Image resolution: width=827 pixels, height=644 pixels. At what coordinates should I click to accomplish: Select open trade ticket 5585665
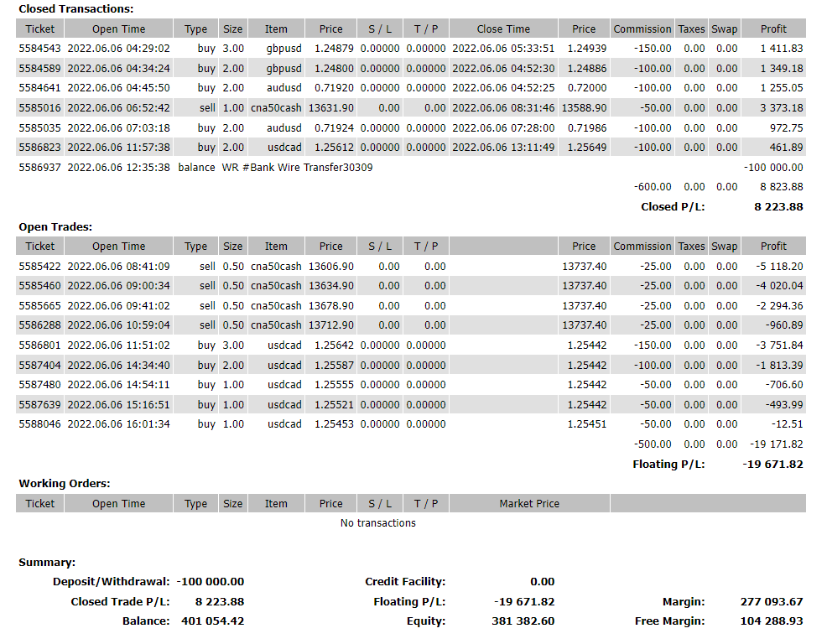pyautogui.click(x=39, y=306)
